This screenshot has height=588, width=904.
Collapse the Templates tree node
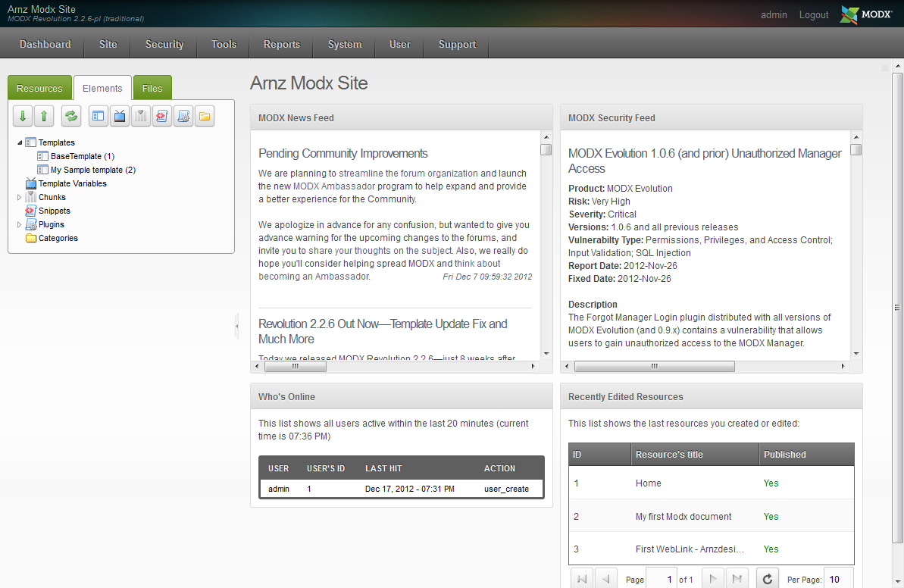(x=20, y=142)
